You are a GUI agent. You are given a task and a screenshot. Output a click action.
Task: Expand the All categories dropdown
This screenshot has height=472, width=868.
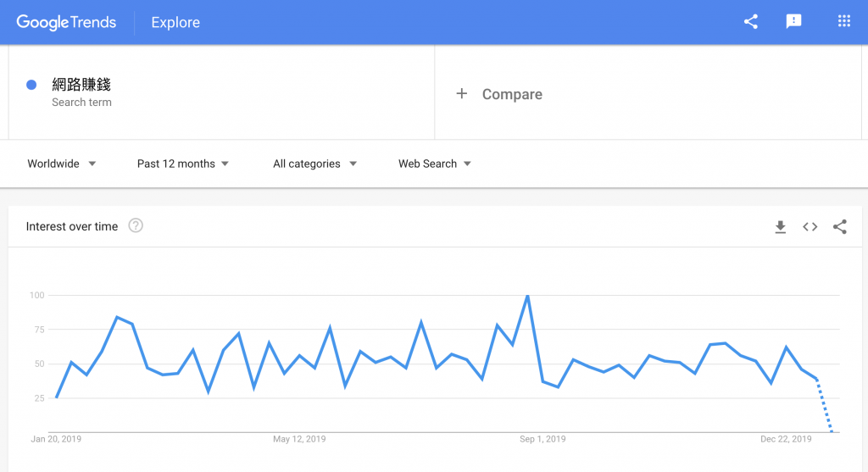[x=314, y=164]
